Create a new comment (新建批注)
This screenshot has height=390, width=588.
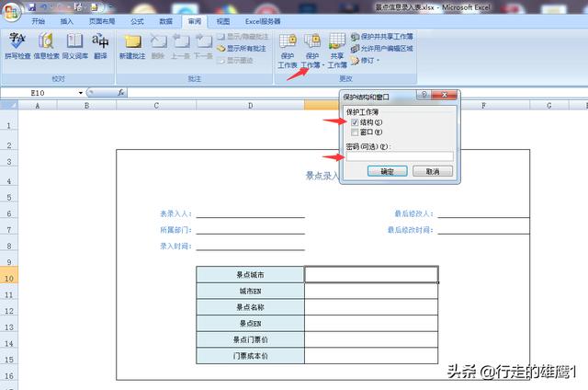pos(132,46)
